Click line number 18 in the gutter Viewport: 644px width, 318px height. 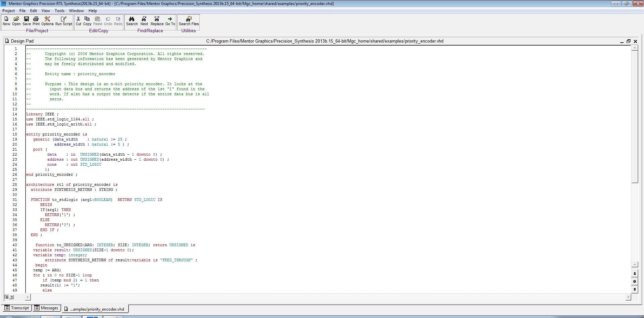coord(15,134)
